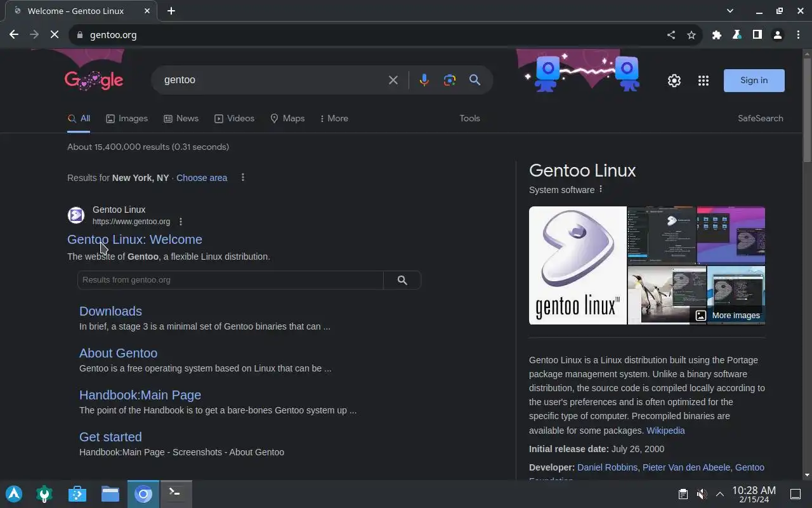Go back using the browser back arrow
Screen dimensions: 812x508
(x=14, y=35)
